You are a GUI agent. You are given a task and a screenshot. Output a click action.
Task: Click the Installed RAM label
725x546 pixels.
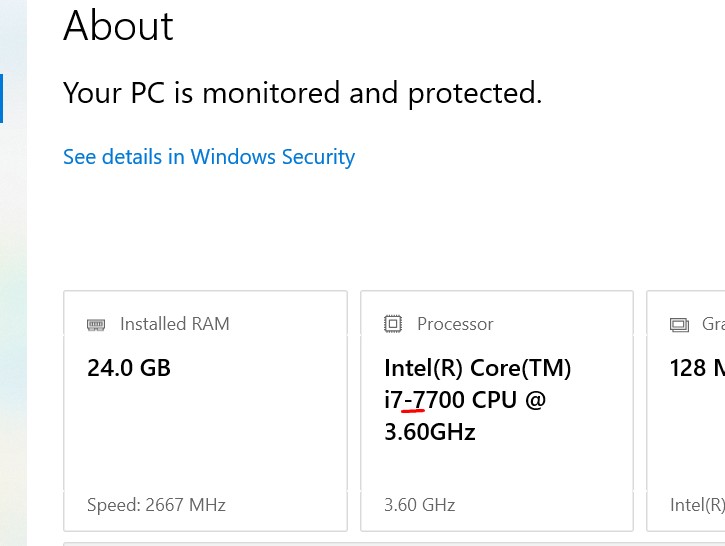(175, 324)
